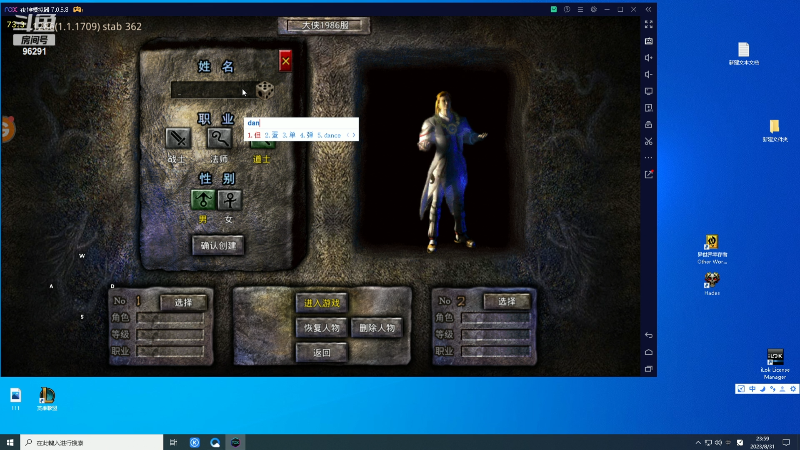Screen dimensions: 800x450
Task: Click the 进入游戏 enter game button
Action: coord(322,303)
